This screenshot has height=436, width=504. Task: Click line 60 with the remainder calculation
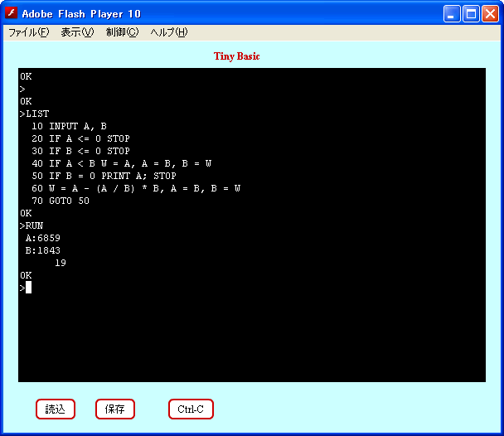(x=136, y=189)
